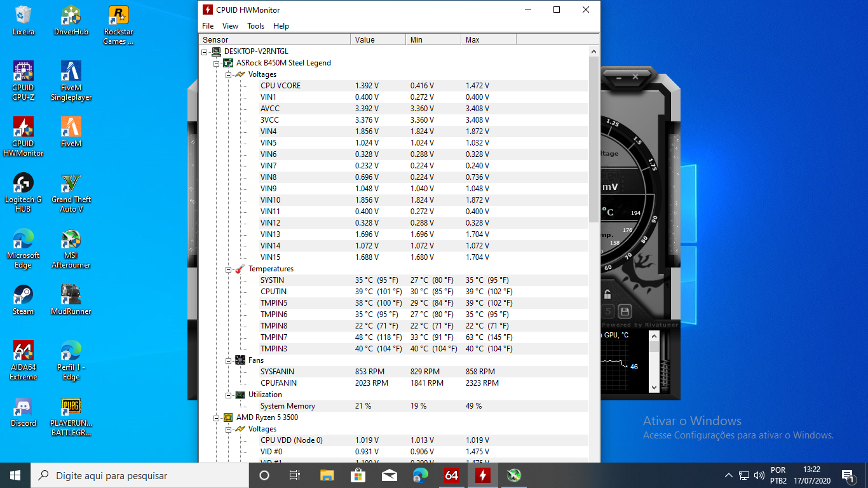Click the Sensor column header
Viewport: 868px width, 488px height.
(275, 39)
